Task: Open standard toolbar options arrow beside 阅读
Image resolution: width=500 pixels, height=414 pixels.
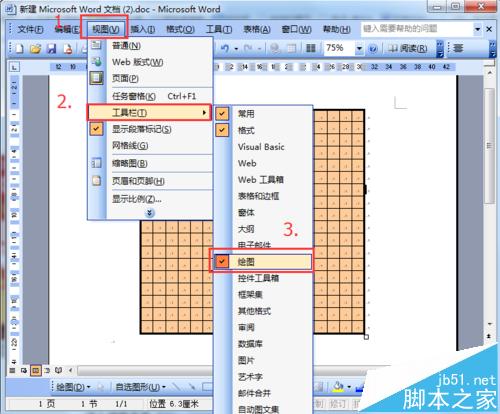Action: pos(440,49)
